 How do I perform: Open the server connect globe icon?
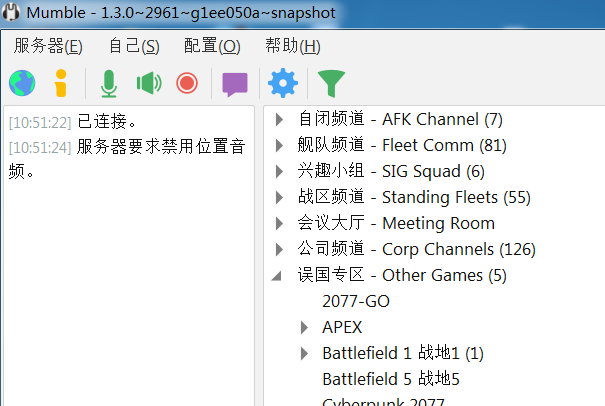(22, 83)
